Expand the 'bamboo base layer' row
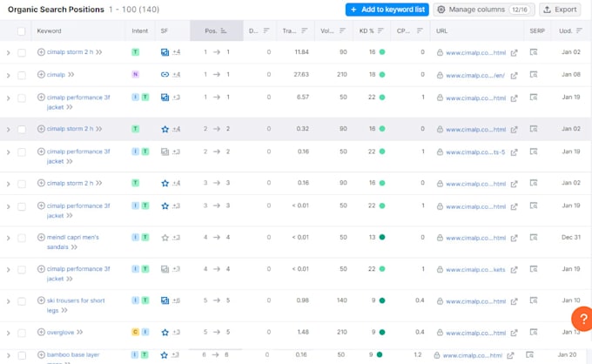 (x=9, y=355)
